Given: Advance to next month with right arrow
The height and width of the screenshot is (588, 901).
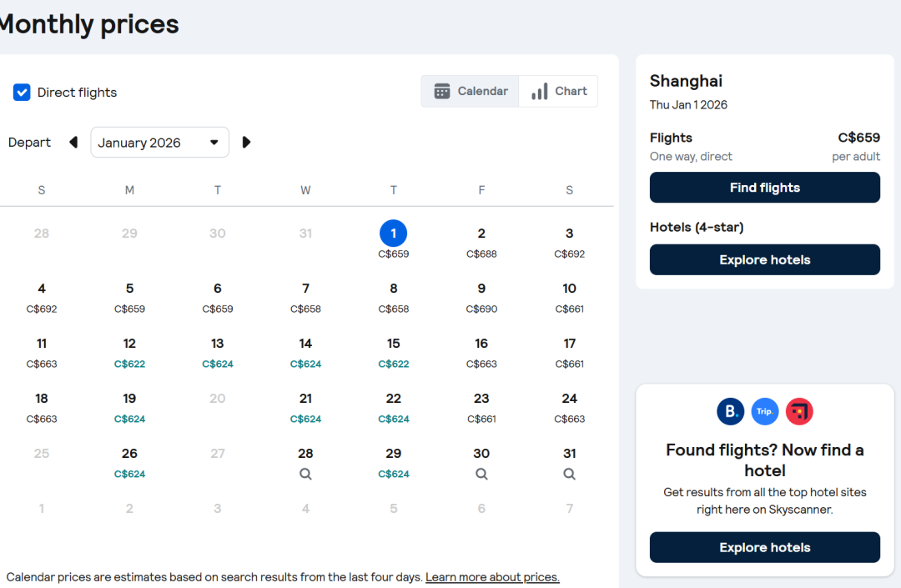Looking at the screenshot, I should [x=246, y=143].
